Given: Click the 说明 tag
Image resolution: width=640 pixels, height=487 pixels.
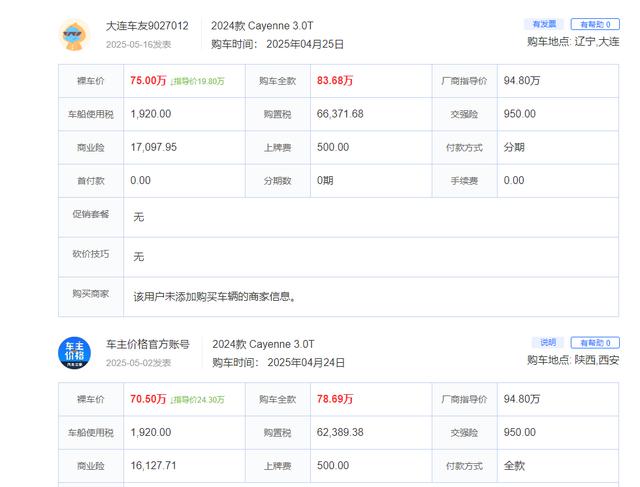Looking at the screenshot, I should tap(548, 342).
